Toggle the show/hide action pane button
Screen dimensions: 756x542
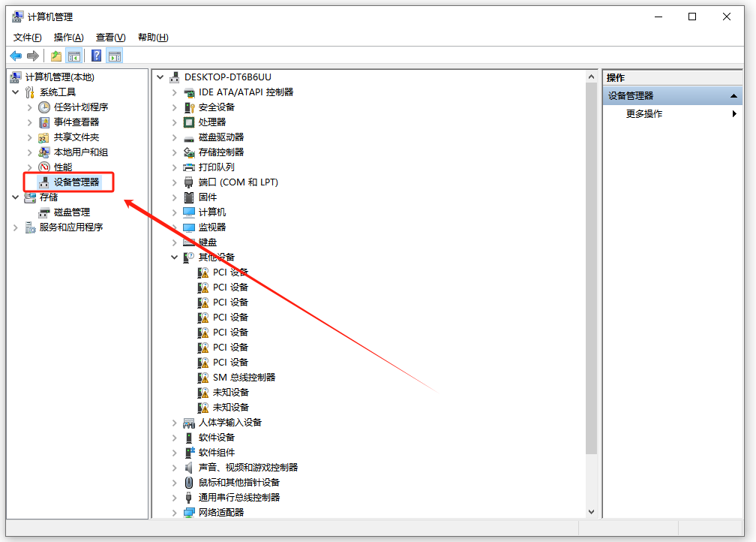[x=115, y=56]
